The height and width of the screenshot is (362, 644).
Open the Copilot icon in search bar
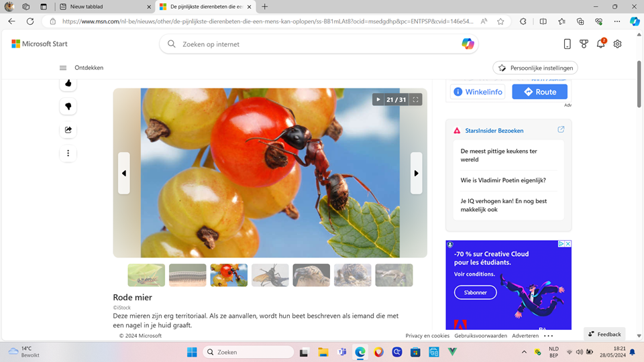tap(468, 44)
